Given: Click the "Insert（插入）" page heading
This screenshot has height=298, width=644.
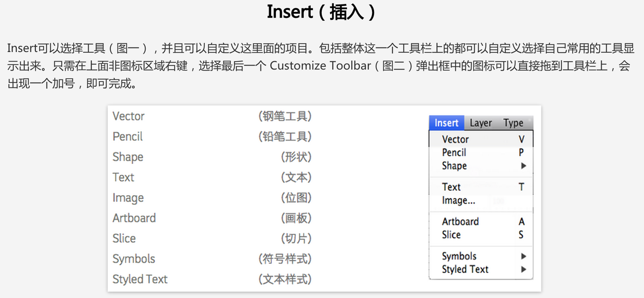Looking at the screenshot, I should pyautogui.click(x=321, y=12).
